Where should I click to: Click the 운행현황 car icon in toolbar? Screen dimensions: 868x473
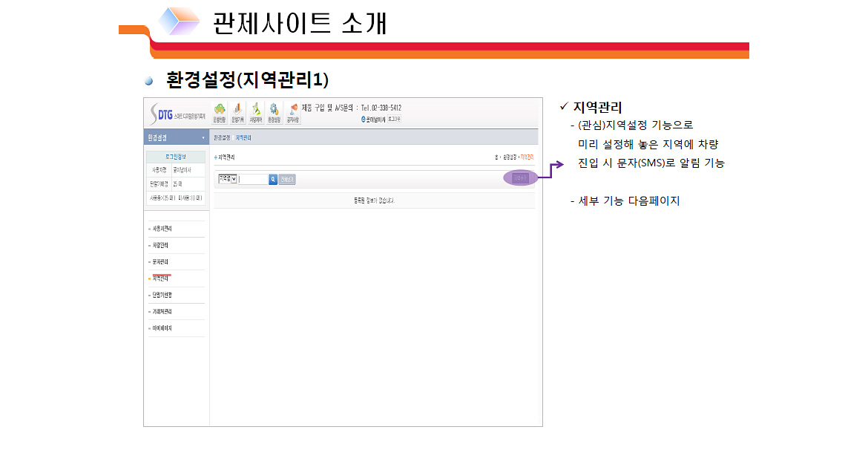pyautogui.click(x=219, y=111)
